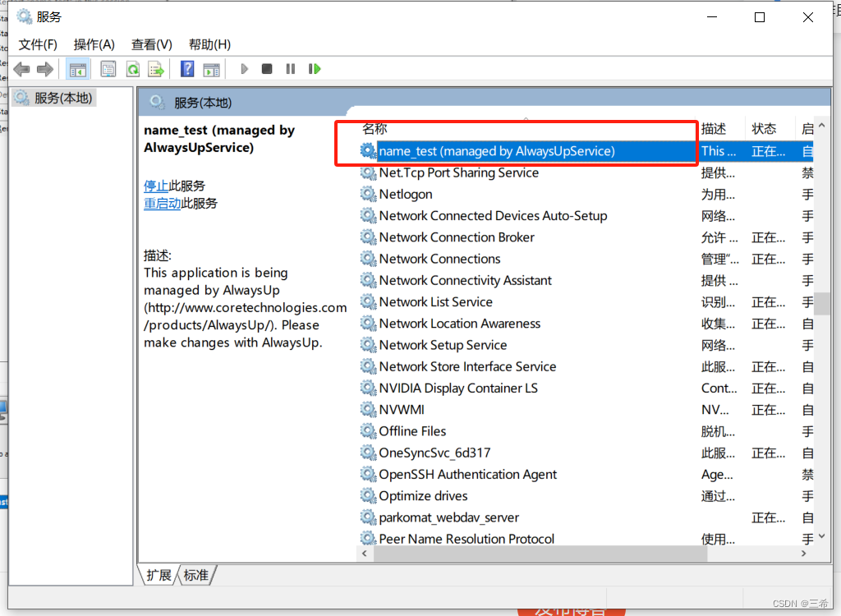Click the 服务(本地) header in right pane
This screenshot has height=616, width=841.
pyautogui.click(x=203, y=103)
